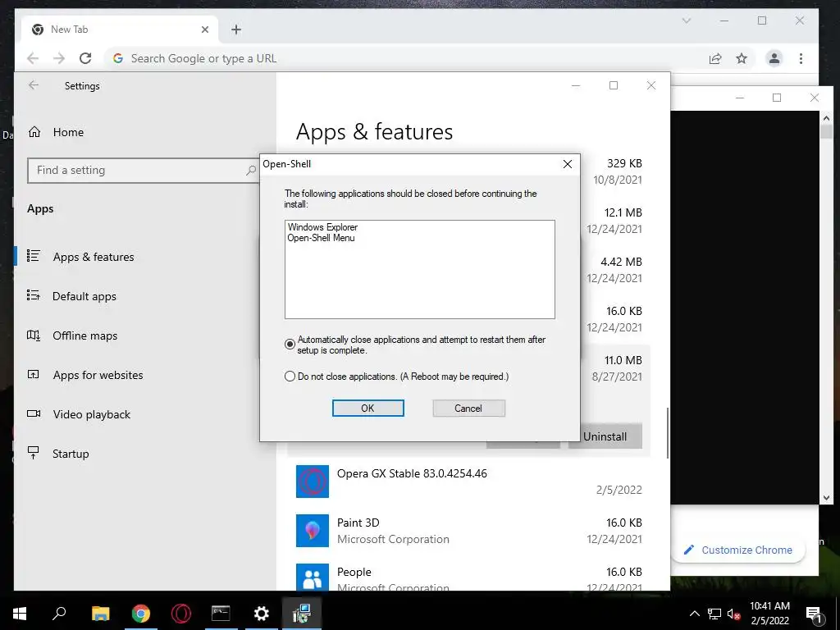The width and height of the screenshot is (840, 630).
Task: Click the Uninstall button in Settings
Action: (x=605, y=436)
